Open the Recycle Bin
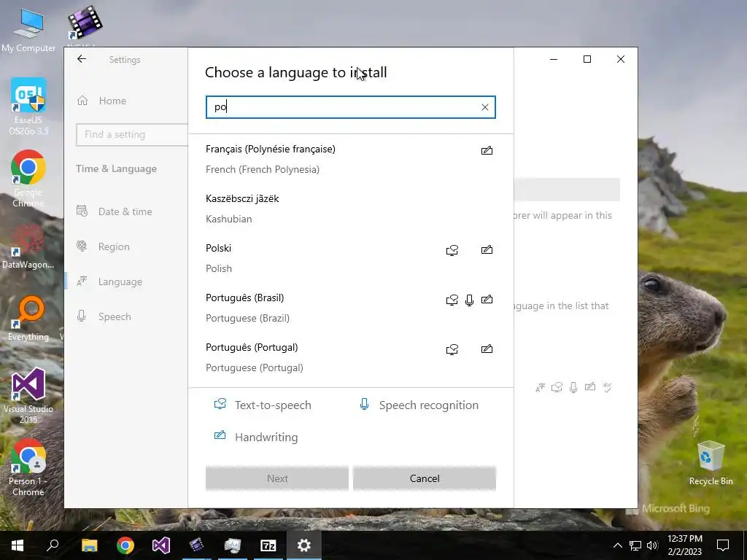The image size is (747, 560). [711, 463]
